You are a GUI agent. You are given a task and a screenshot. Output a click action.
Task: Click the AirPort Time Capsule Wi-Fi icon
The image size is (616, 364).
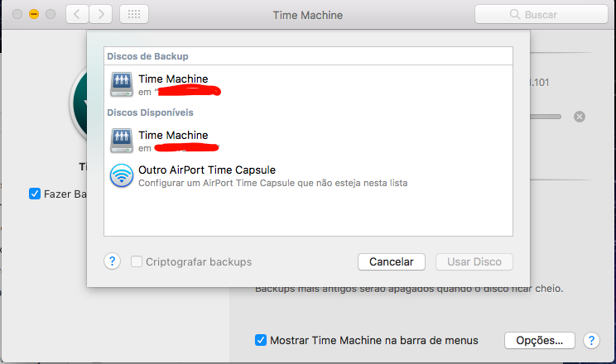122,175
